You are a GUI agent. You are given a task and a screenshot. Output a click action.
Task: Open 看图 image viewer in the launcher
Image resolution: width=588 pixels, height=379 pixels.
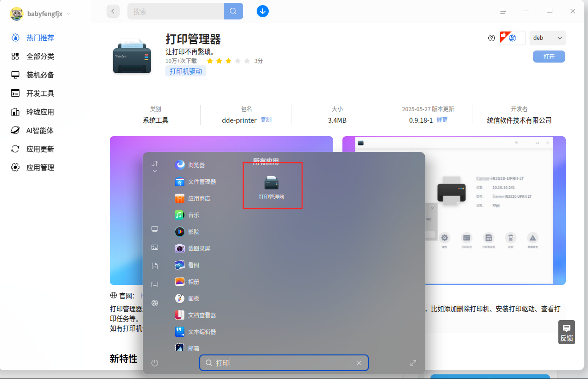(187, 265)
